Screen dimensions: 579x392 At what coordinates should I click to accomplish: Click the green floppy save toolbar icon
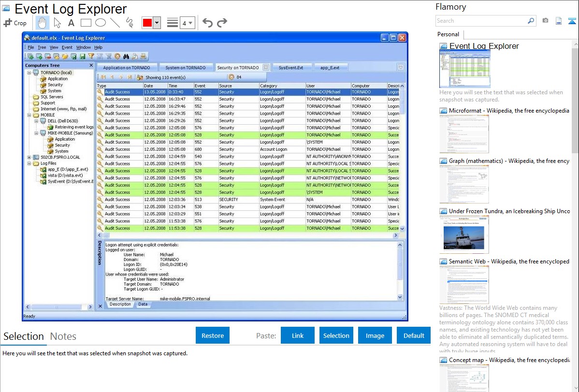click(x=82, y=56)
